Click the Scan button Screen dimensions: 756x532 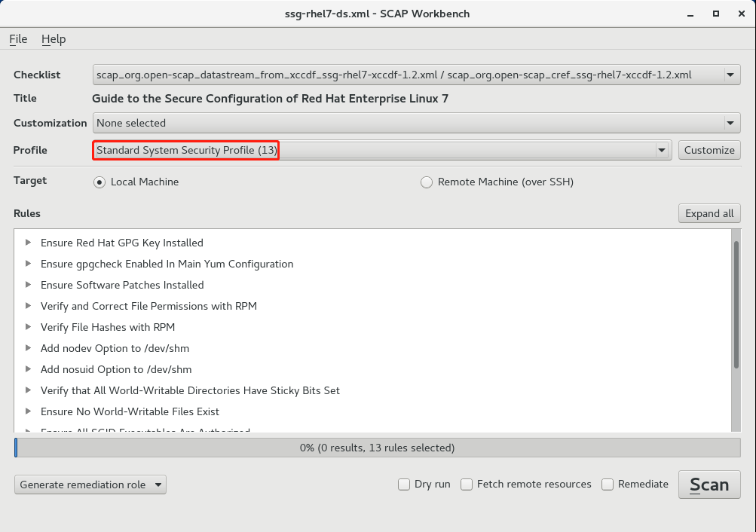(x=709, y=485)
